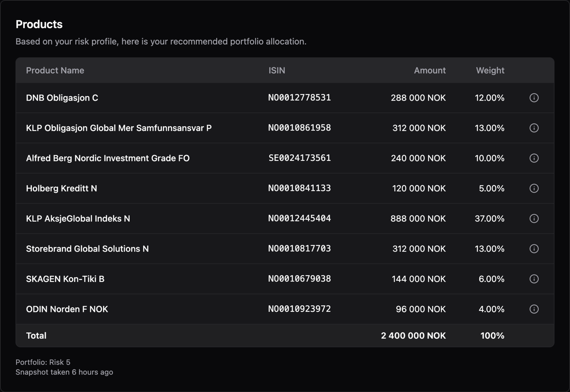This screenshot has height=392, width=570.
Task: Click amount 96 000 NOK
Action: pyautogui.click(x=421, y=309)
